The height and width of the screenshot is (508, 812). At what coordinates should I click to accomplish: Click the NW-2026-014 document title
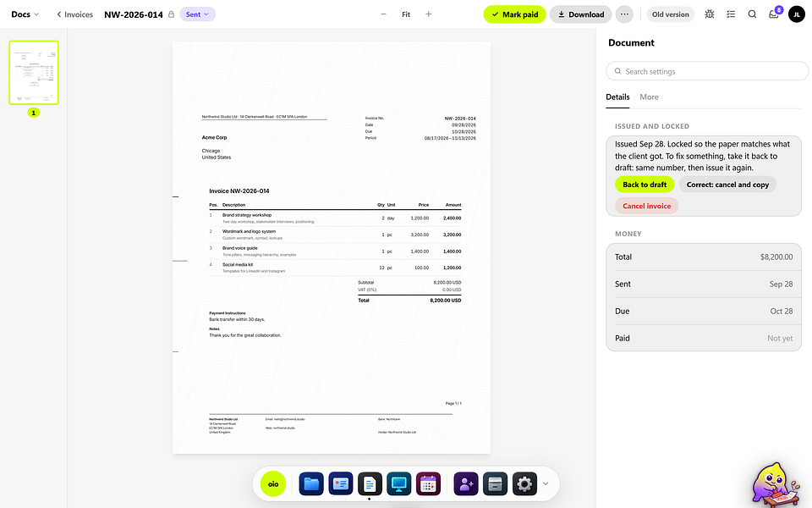point(134,14)
